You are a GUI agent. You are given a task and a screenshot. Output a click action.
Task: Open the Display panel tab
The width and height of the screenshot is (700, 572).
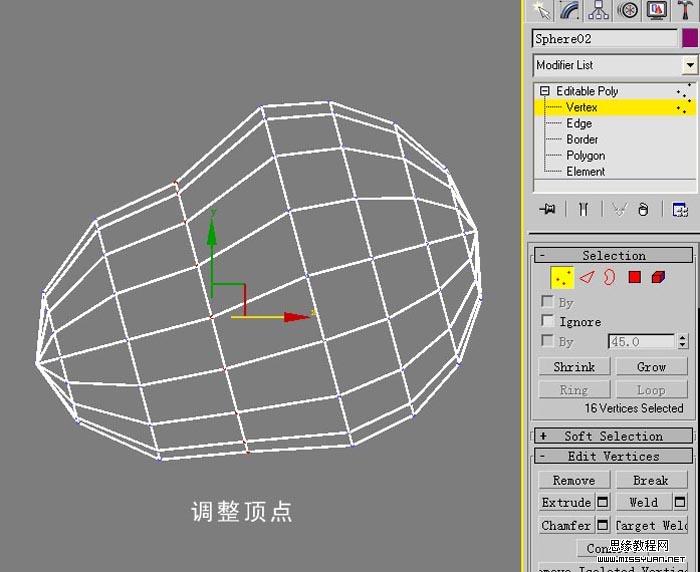tap(656, 10)
